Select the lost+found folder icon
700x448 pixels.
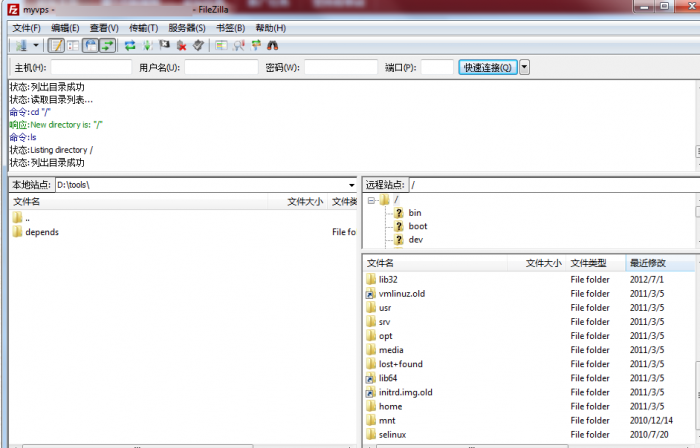371,364
